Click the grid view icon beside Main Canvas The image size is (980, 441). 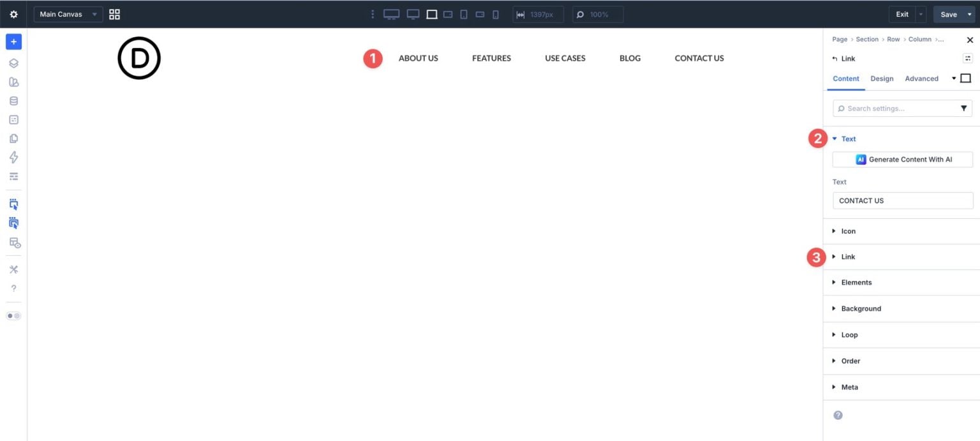115,14
